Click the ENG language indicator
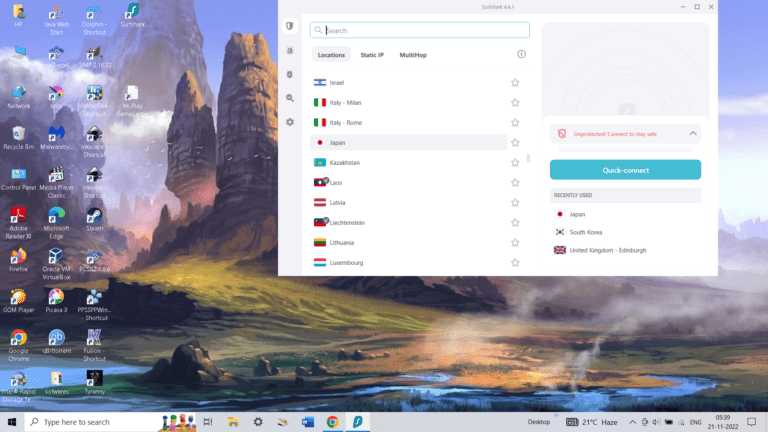This screenshot has width=768, height=432. 696,422
